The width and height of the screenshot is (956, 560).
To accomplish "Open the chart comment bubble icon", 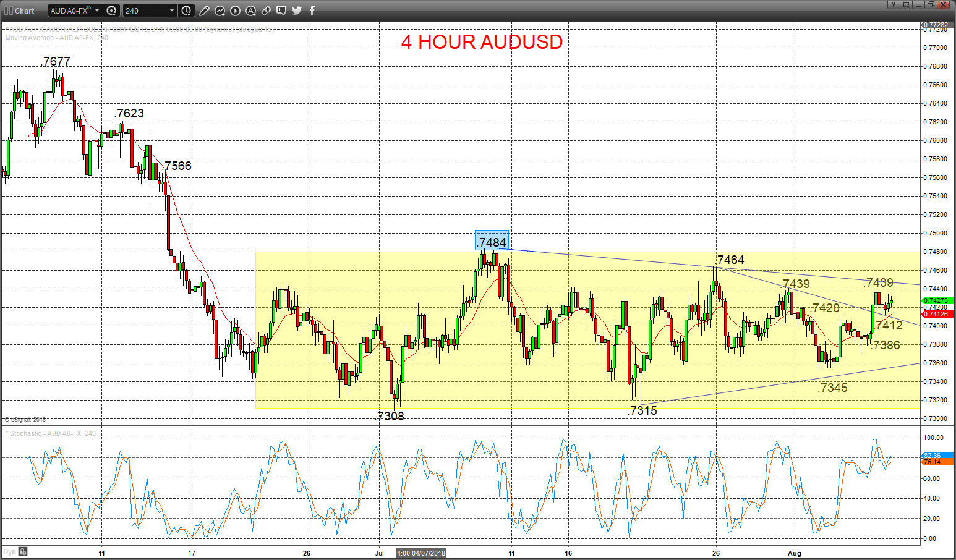I will pyautogui.click(x=281, y=11).
